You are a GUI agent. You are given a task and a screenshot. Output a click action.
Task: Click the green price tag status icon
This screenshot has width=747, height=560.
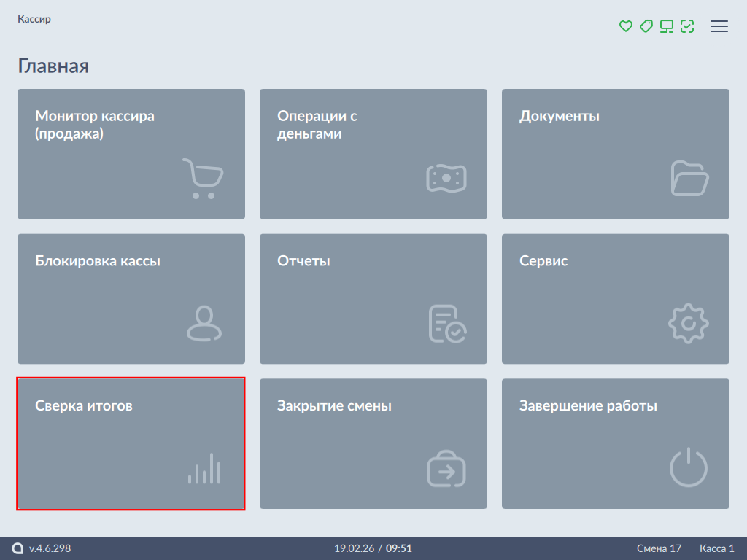click(646, 26)
